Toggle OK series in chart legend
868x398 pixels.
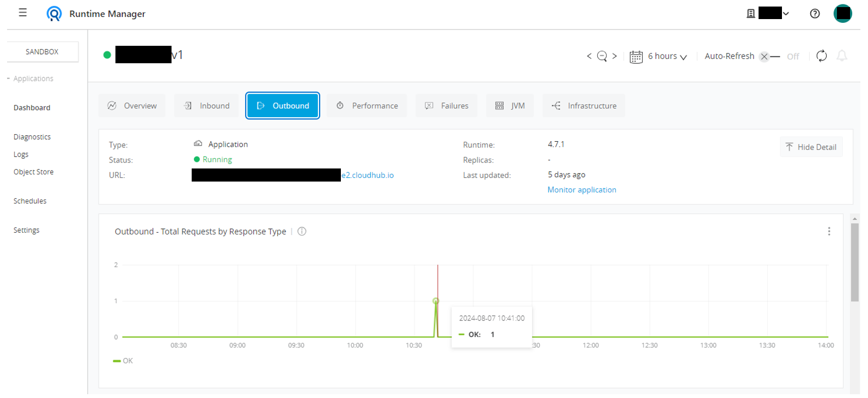pyautogui.click(x=123, y=361)
